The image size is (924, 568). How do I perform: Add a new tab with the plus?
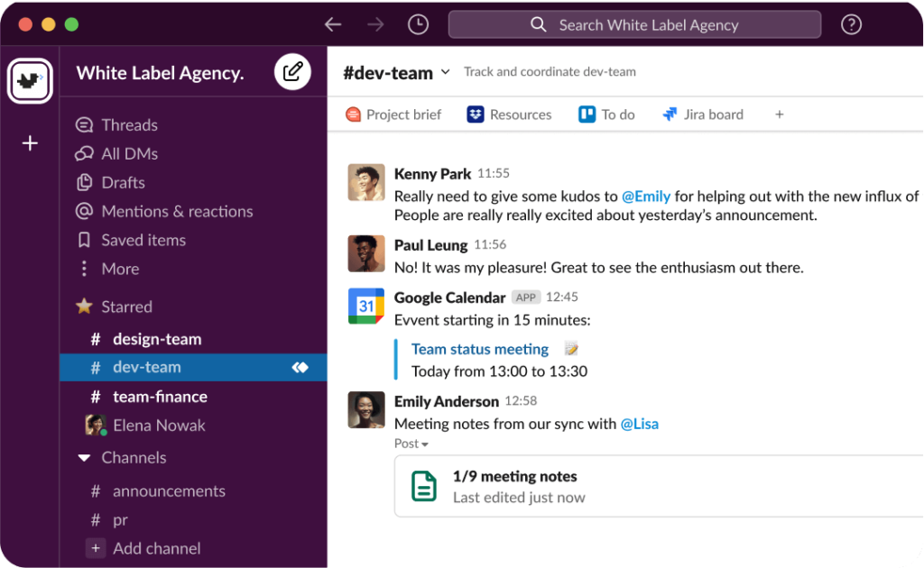(779, 115)
